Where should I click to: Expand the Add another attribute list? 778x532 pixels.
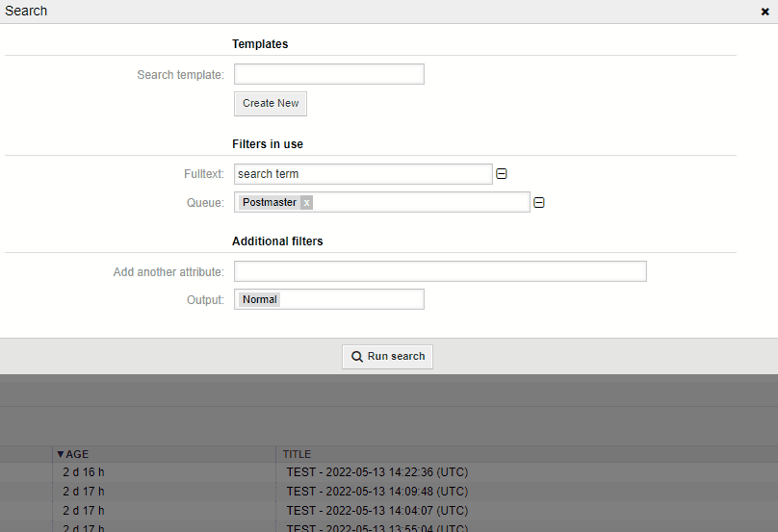tap(439, 271)
